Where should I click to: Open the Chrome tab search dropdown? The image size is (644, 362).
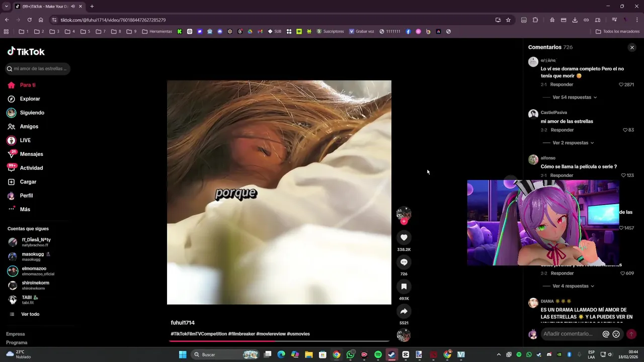point(7,7)
